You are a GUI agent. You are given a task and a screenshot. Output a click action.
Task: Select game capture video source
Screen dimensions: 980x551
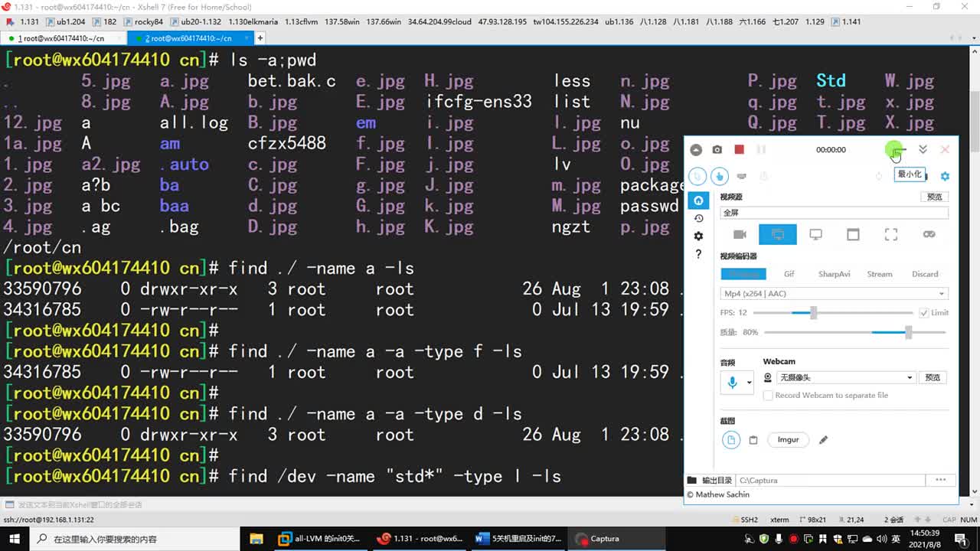click(x=929, y=235)
